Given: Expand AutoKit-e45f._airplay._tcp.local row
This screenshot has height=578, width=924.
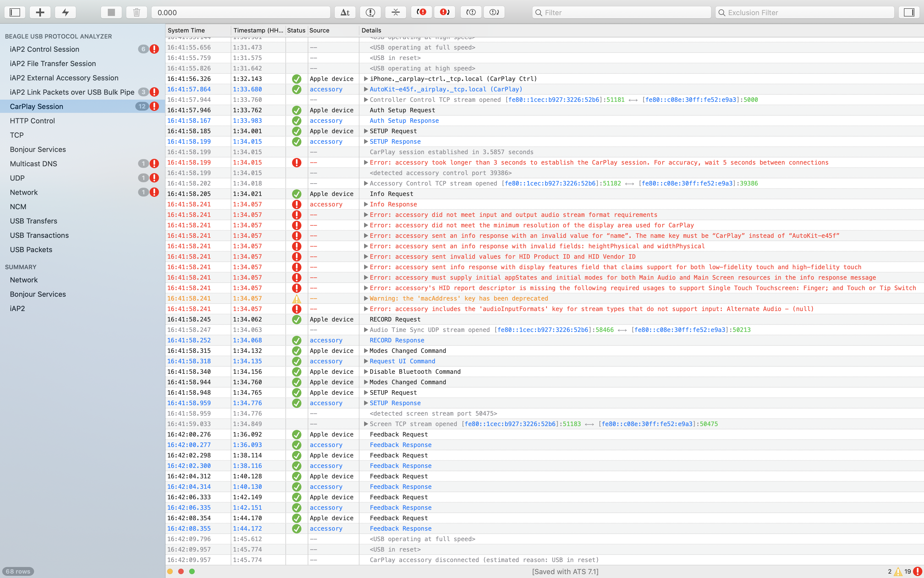Looking at the screenshot, I should (x=366, y=89).
